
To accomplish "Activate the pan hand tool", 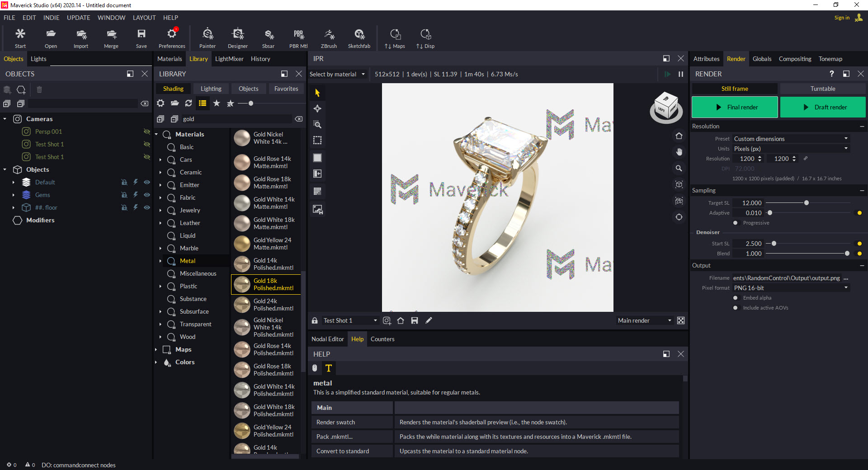I will 679,152.
